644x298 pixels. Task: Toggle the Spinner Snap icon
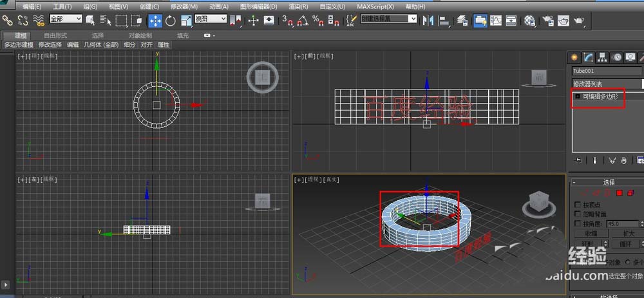pyautogui.click(x=334, y=20)
